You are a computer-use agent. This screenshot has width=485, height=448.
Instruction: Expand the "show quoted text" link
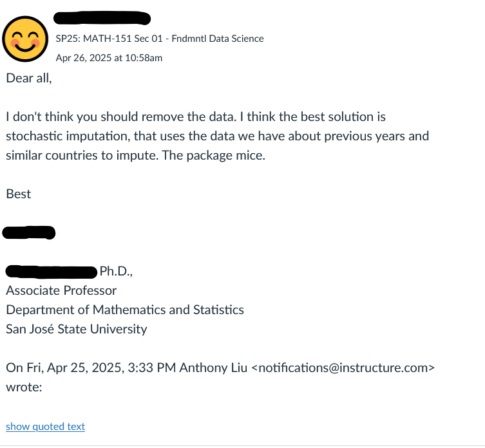(x=45, y=427)
